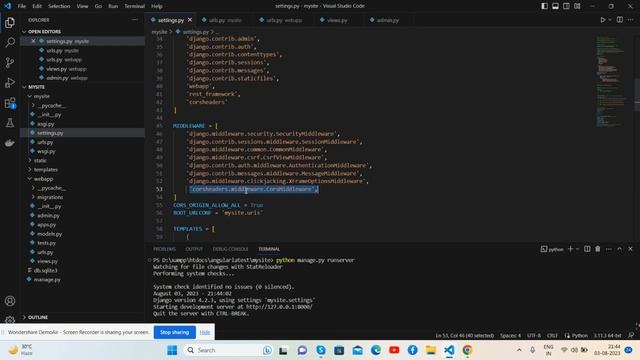Click UTF-8 encoding in status bar
This screenshot has height=360, width=640.
533,336
